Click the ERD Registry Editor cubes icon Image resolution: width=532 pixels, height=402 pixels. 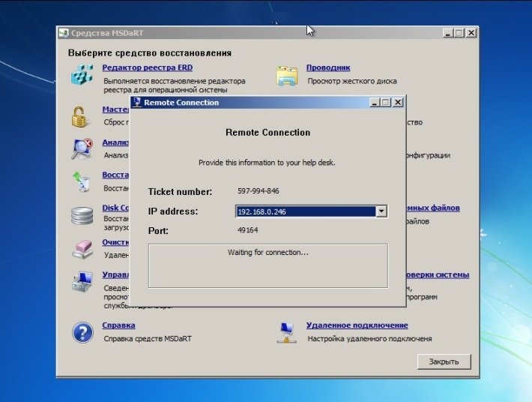(81, 75)
